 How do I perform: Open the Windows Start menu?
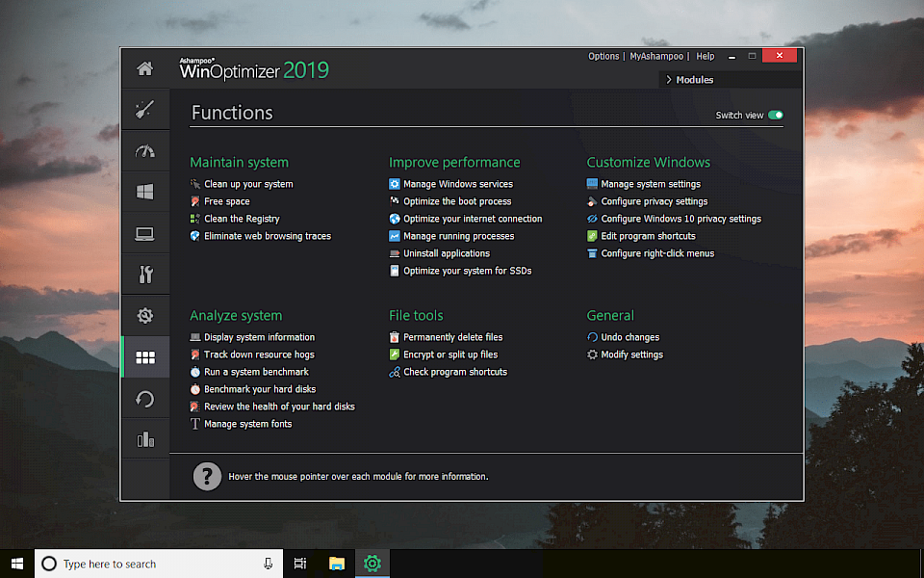pos(17,564)
